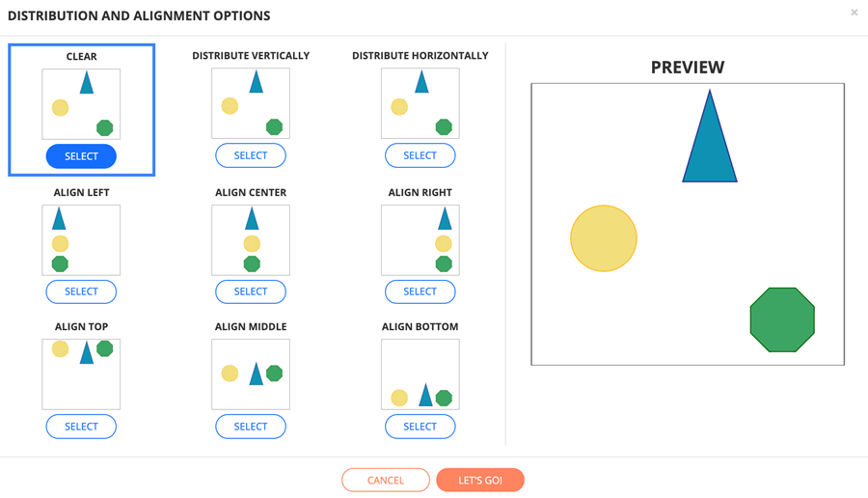Screen dimensions: 868x498
Task: Click the Align Top preview thumbnail
Action: click(x=81, y=374)
